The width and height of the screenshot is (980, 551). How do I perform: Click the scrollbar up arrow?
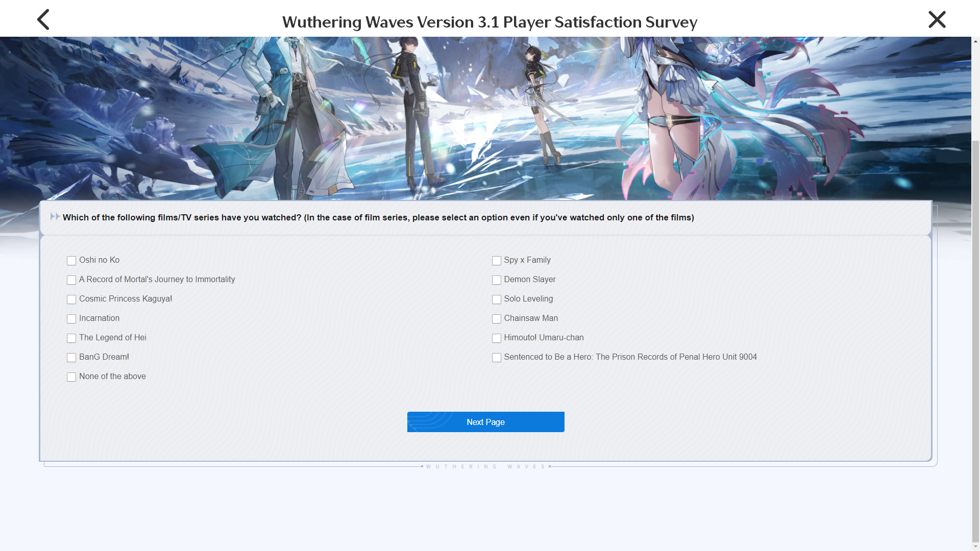click(975, 41)
